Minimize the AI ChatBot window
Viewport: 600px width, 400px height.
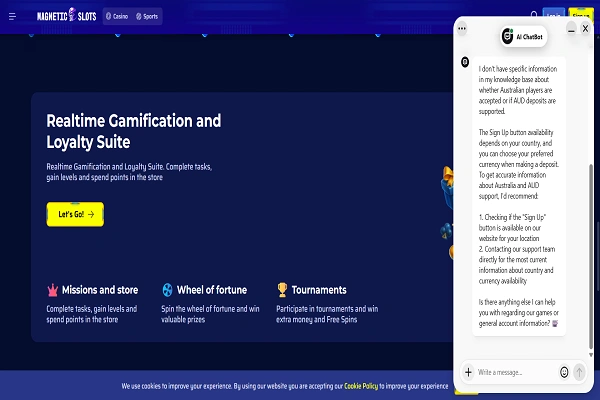(x=571, y=29)
